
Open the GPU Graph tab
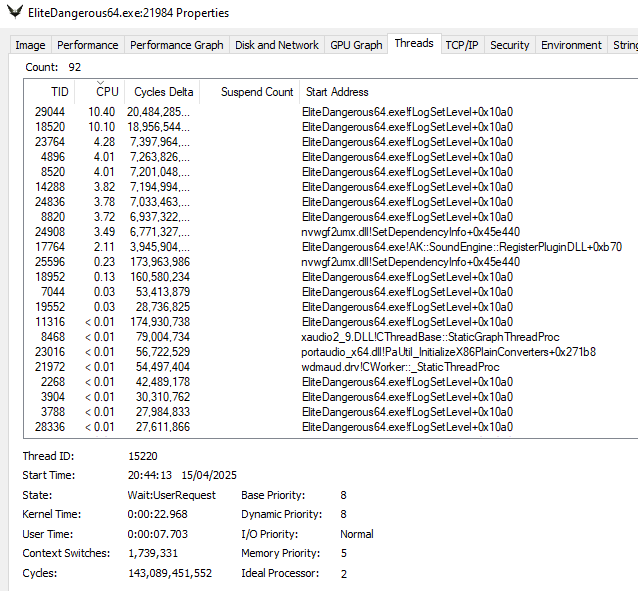click(x=356, y=45)
